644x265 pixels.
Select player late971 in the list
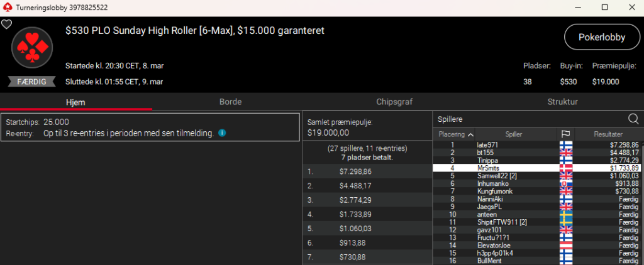point(488,144)
